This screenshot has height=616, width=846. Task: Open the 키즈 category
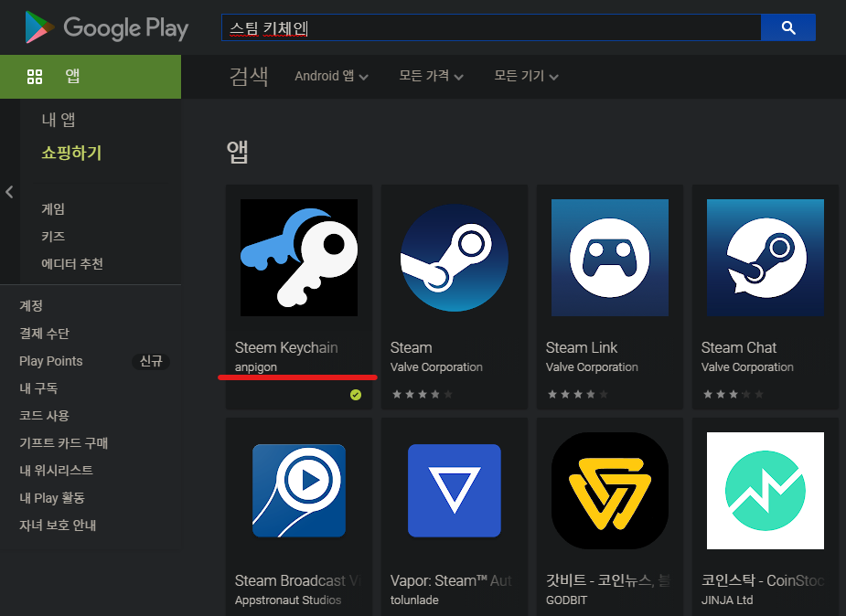pyautogui.click(x=53, y=237)
